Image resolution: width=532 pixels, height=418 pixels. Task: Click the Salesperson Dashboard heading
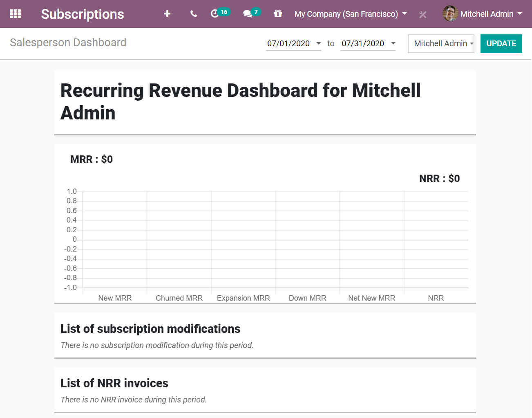(68, 42)
